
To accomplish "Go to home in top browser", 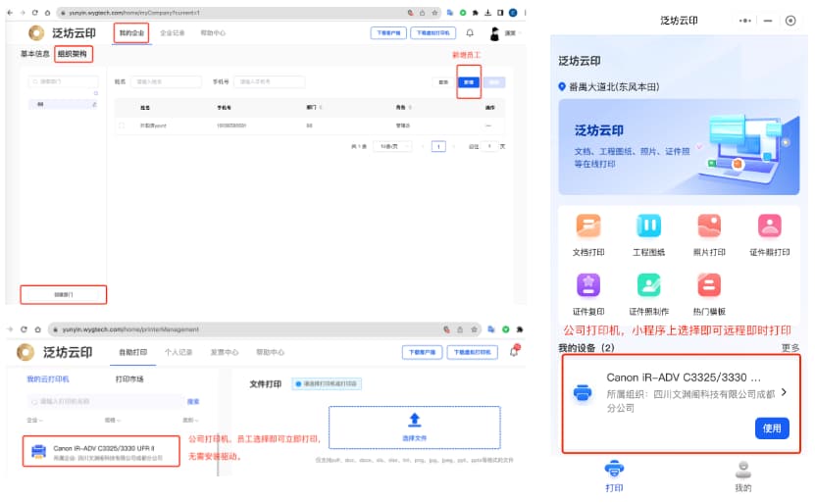I will point(47,13).
